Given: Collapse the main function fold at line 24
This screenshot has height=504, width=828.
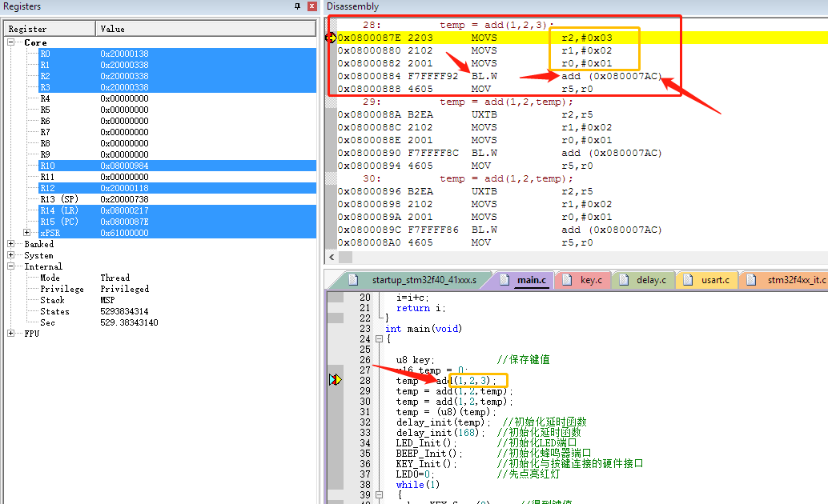Looking at the screenshot, I should click(x=379, y=339).
